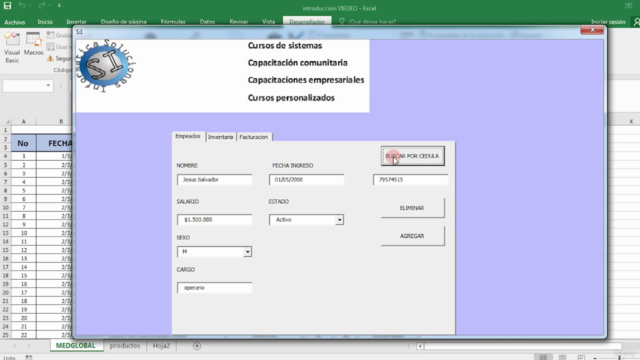Click the SI Informática Soluciones logo

(x=106, y=66)
